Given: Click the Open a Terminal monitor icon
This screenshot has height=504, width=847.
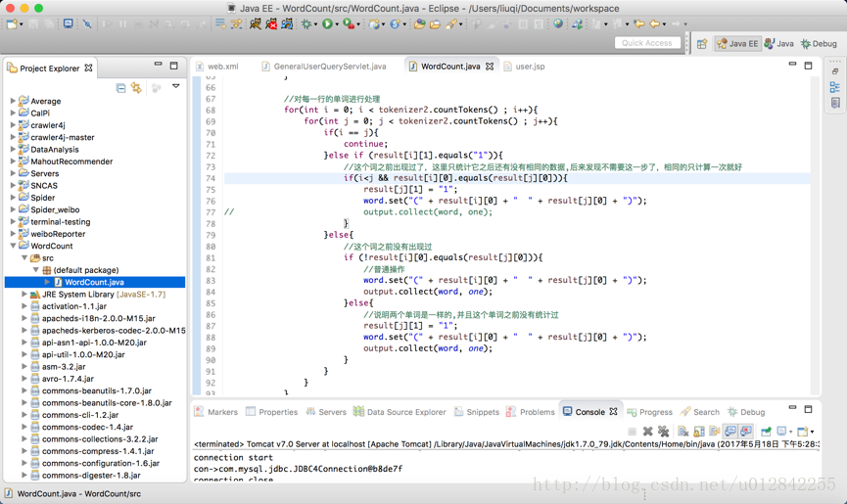Looking at the screenshot, I should (x=69, y=23).
